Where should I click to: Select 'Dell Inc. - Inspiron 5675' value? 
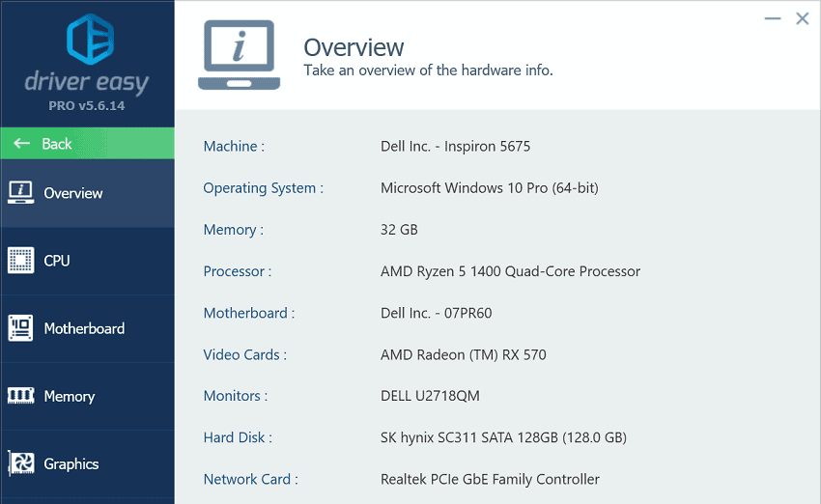(x=455, y=146)
